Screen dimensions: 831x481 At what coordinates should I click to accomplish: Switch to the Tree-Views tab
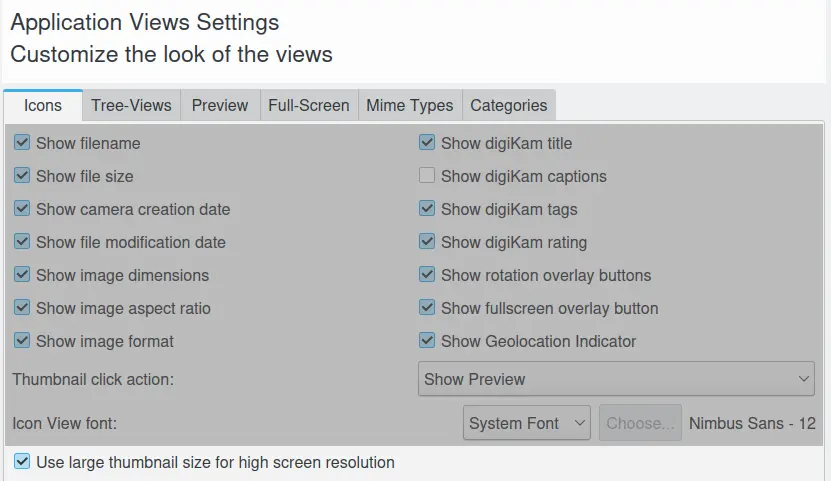point(131,105)
